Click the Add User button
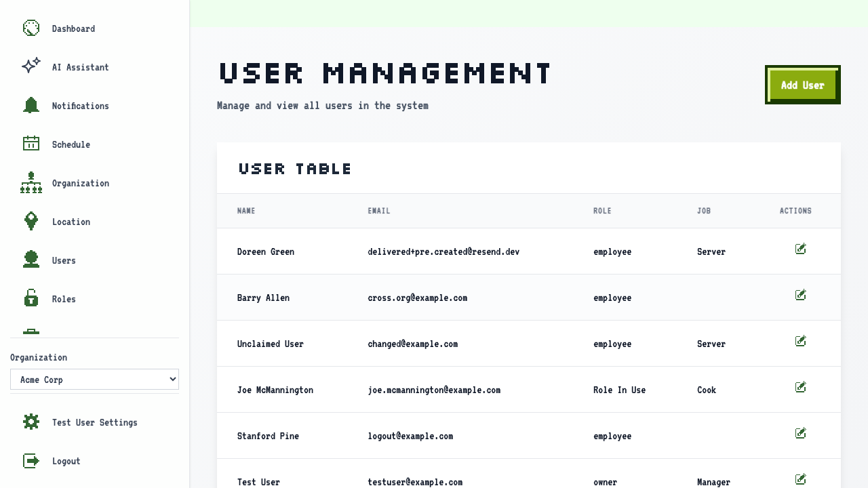The height and width of the screenshot is (488, 868). [803, 85]
